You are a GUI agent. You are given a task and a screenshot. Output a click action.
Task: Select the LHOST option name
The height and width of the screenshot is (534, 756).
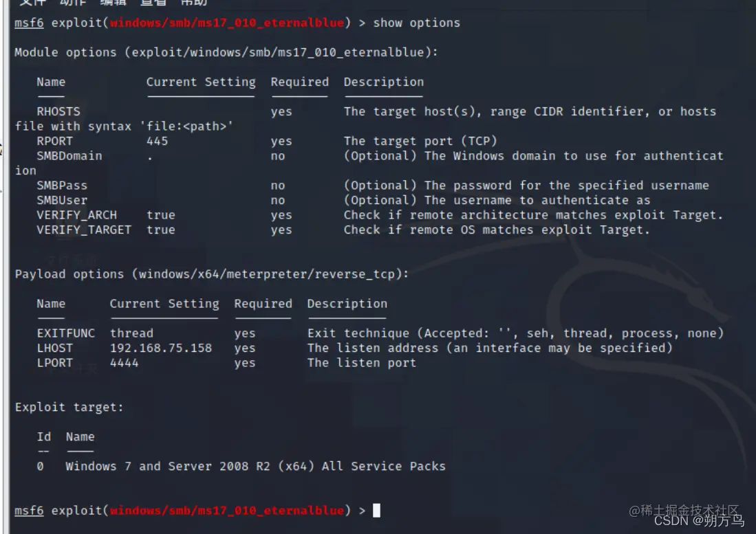tap(55, 348)
